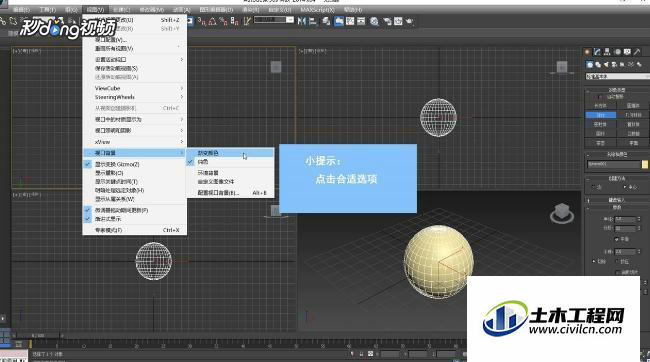Select the Geometry category icon
The width and height of the screenshot is (650, 362).
pos(589,65)
